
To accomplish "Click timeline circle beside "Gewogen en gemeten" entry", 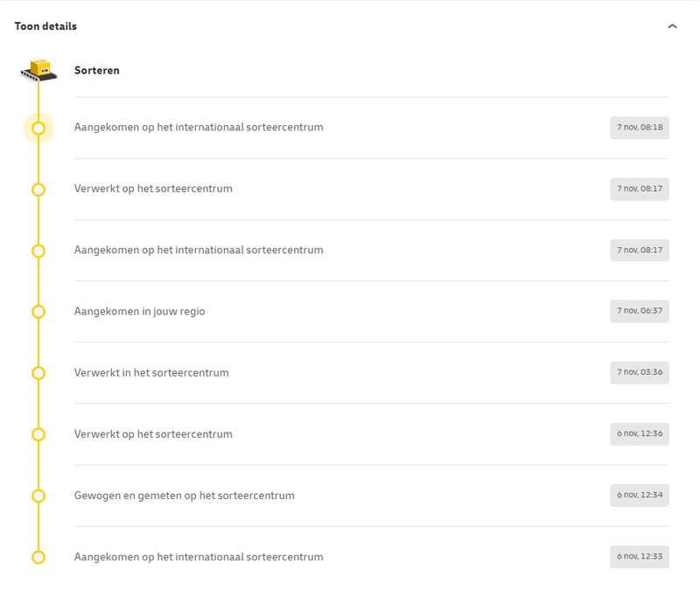I will coord(38,496).
